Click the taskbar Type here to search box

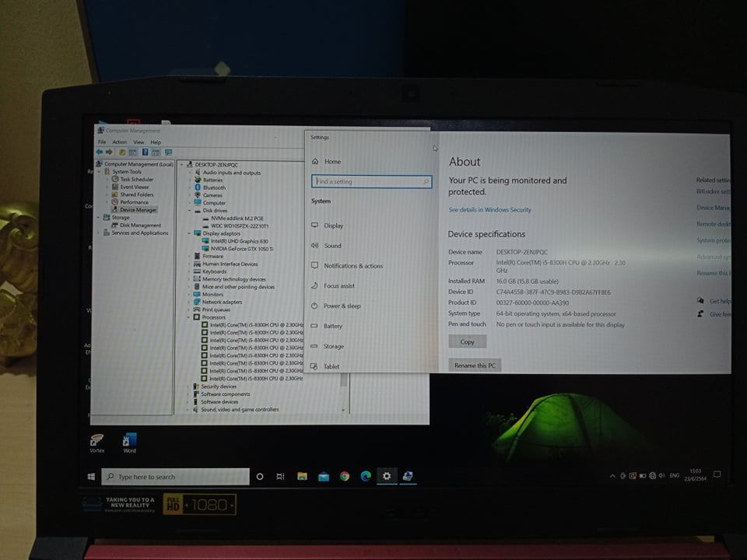(x=175, y=477)
